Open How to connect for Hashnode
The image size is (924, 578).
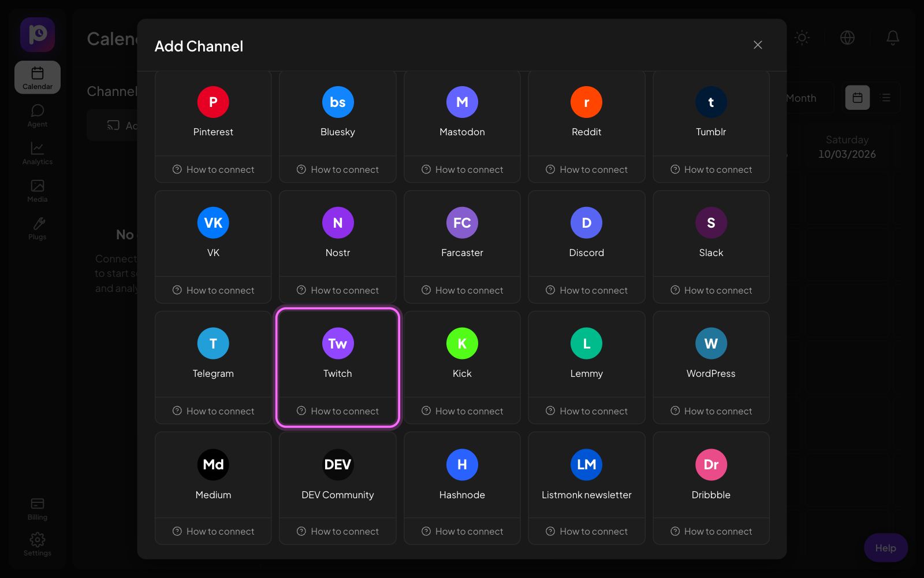click(462, 531)
